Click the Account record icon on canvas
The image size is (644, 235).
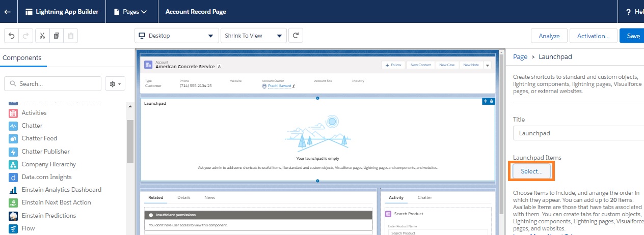tap(148, 65)
